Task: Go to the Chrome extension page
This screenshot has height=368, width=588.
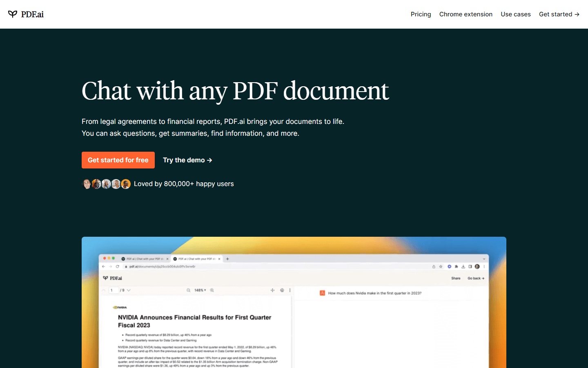Action: [x=466, y=14]
